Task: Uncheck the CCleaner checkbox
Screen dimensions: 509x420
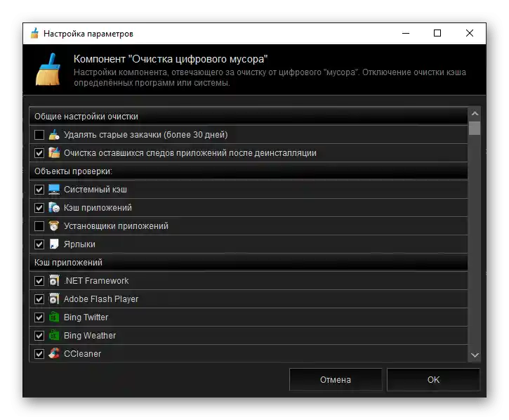Action: coord(39,353)
